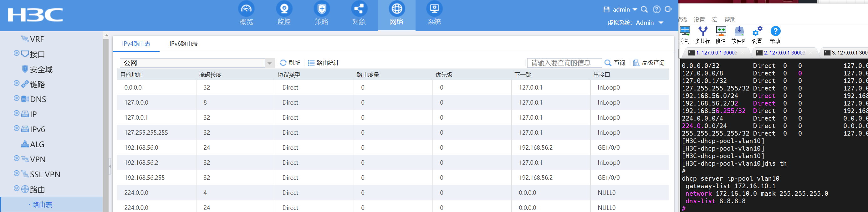Sort by 下一跳 column header

click(523, 75)
